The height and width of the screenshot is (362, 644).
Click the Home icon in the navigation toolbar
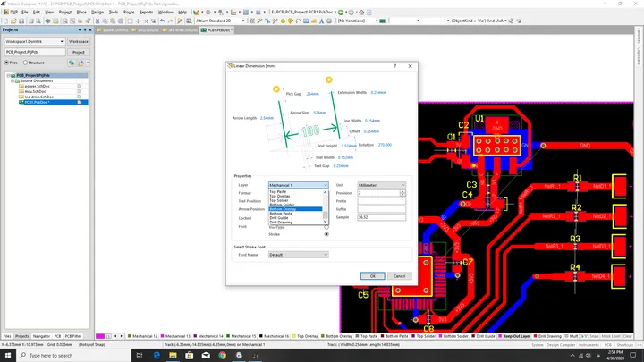[x=361, y=13]
